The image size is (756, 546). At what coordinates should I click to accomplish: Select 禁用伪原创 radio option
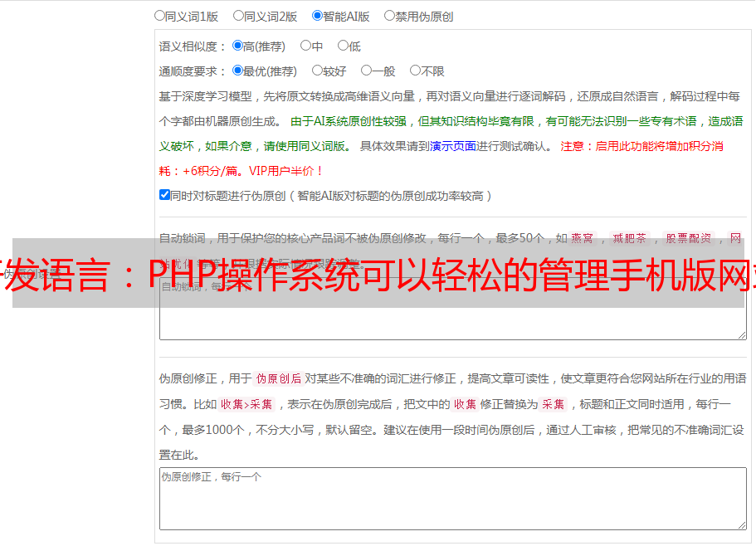pos(389,16)
